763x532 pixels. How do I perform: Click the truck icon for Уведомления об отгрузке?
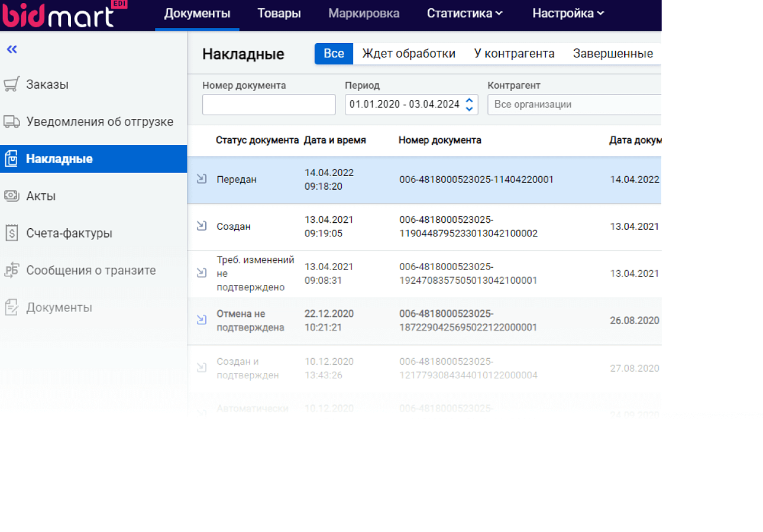coord(12,122)
